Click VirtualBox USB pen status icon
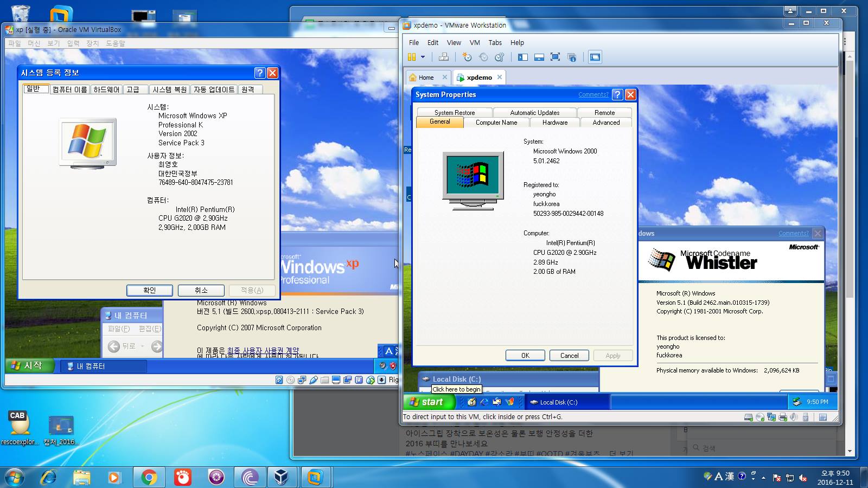Viewport: 868px width, 488px height. tap(313, 380)
